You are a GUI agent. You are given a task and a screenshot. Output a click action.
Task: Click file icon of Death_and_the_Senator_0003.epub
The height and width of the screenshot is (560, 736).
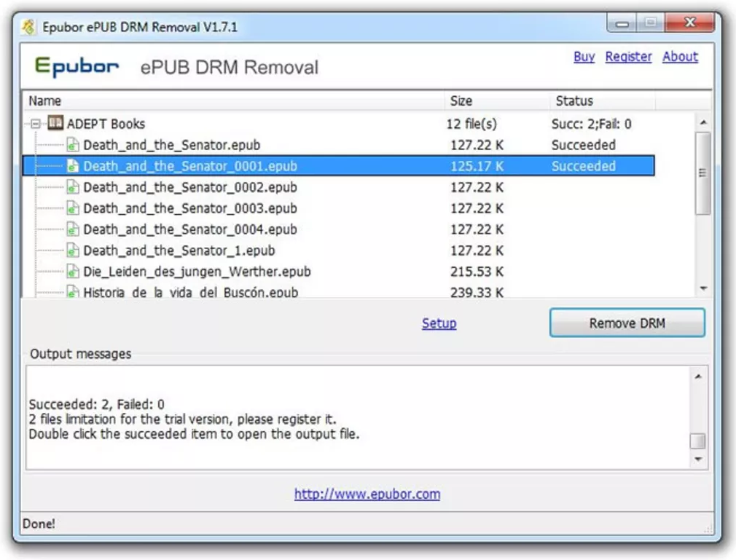click(73, 208)
